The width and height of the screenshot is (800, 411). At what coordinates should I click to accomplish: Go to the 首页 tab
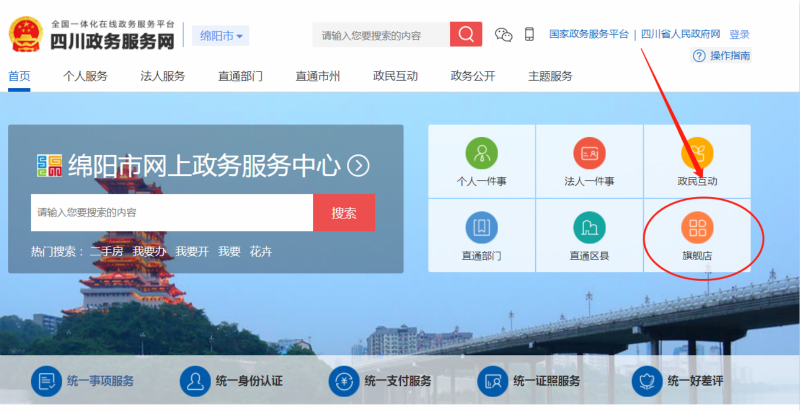click(19, 76)
